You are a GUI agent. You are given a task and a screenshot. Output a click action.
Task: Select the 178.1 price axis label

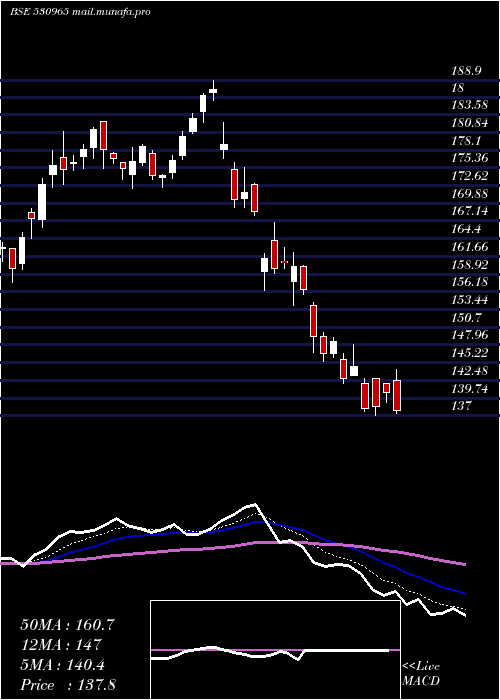(x=466, y=141)
